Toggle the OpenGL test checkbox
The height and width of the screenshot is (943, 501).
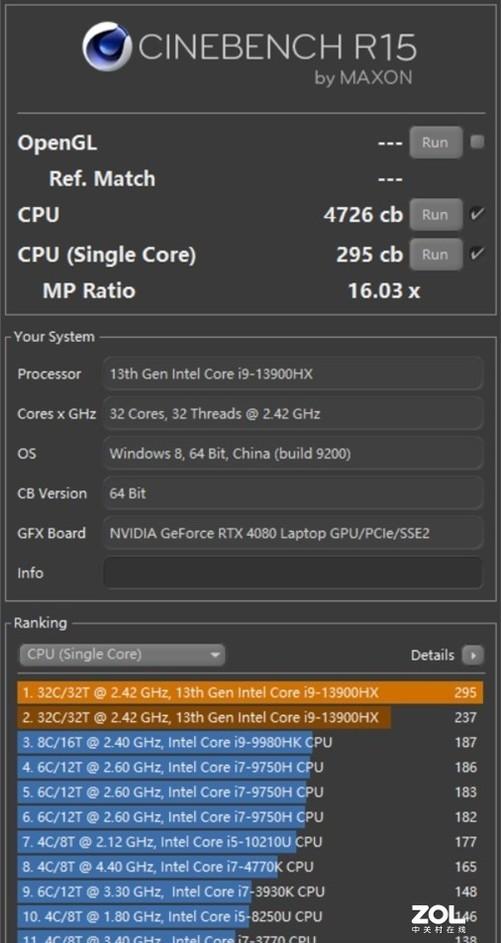pyautogui.click(x=477, y=143)
